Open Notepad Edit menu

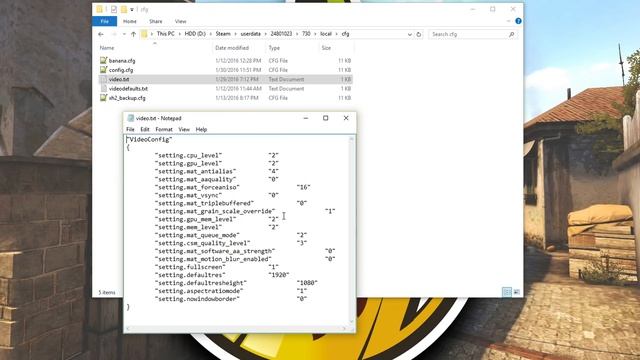pyautogui.click(x=144, y=129)
